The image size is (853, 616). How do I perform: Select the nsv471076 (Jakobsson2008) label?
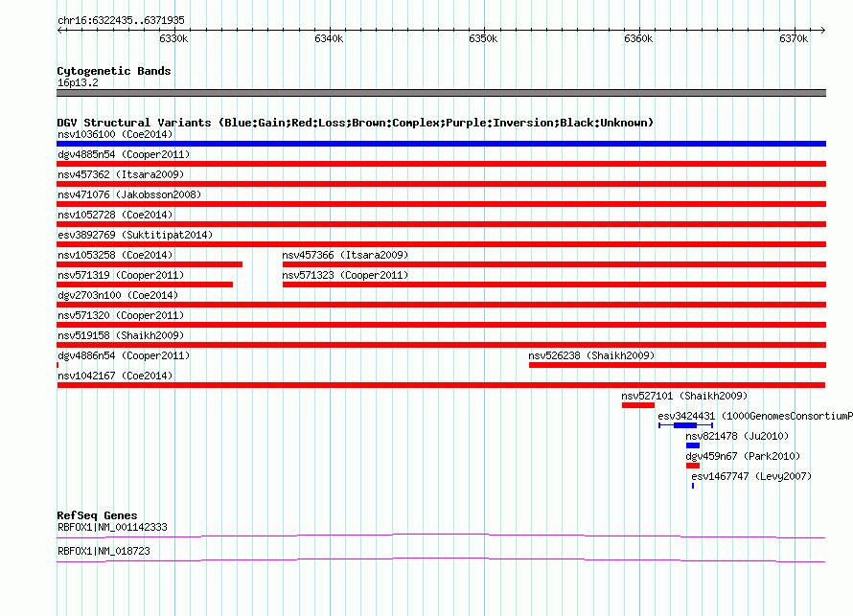click(x=129, y=194)
